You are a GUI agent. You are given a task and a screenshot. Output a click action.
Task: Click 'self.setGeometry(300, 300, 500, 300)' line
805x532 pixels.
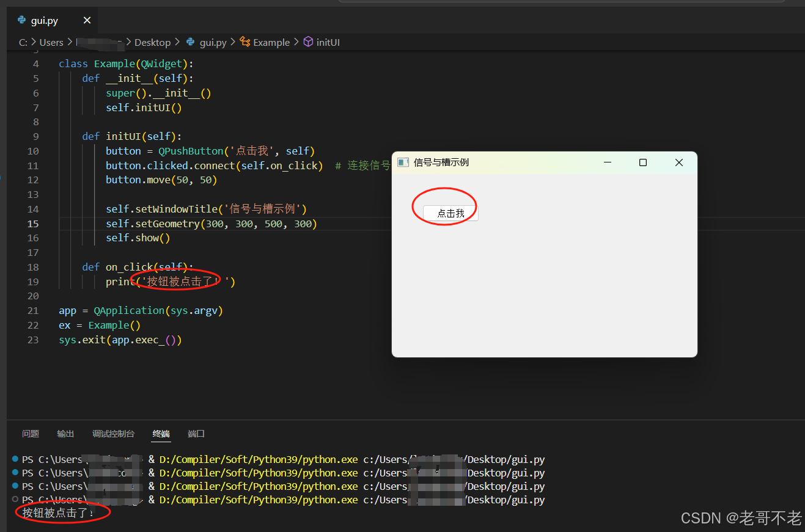coord(211,224)
